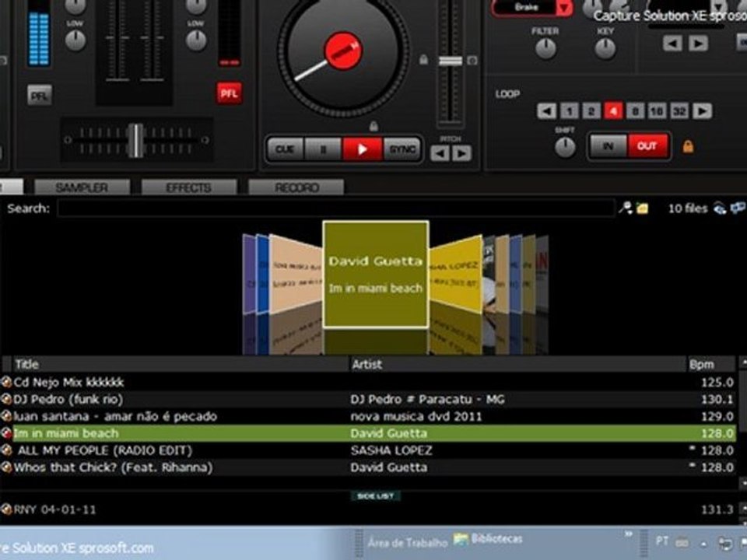Click the SIDE LIST button
747x560 pixels.
pyautogui.click(x=375, y=496)
